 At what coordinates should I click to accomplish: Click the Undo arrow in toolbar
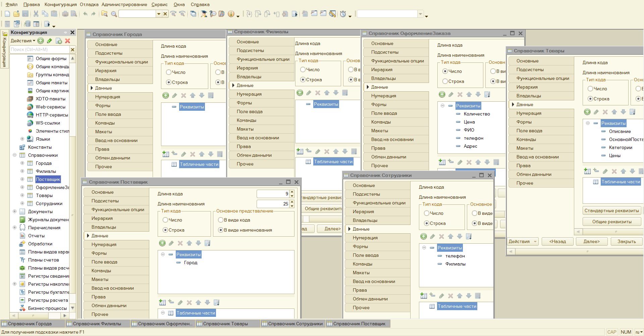(x=85, y=14)
